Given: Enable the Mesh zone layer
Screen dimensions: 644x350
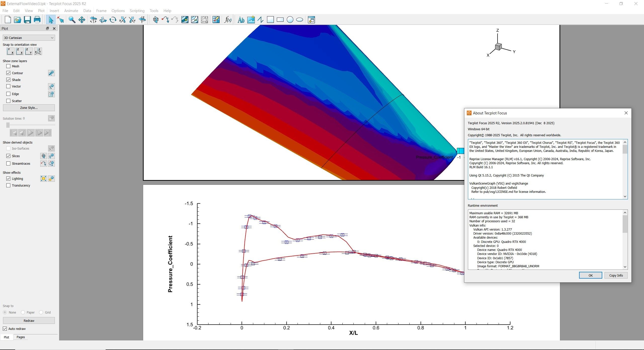Looking at the screenshot, I should (8, 66).
